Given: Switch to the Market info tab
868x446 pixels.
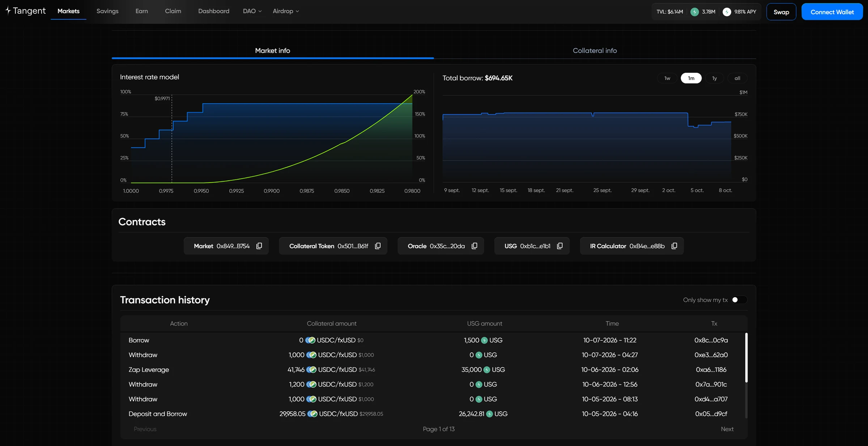Looking at the screenshot, I should [272, 51].
